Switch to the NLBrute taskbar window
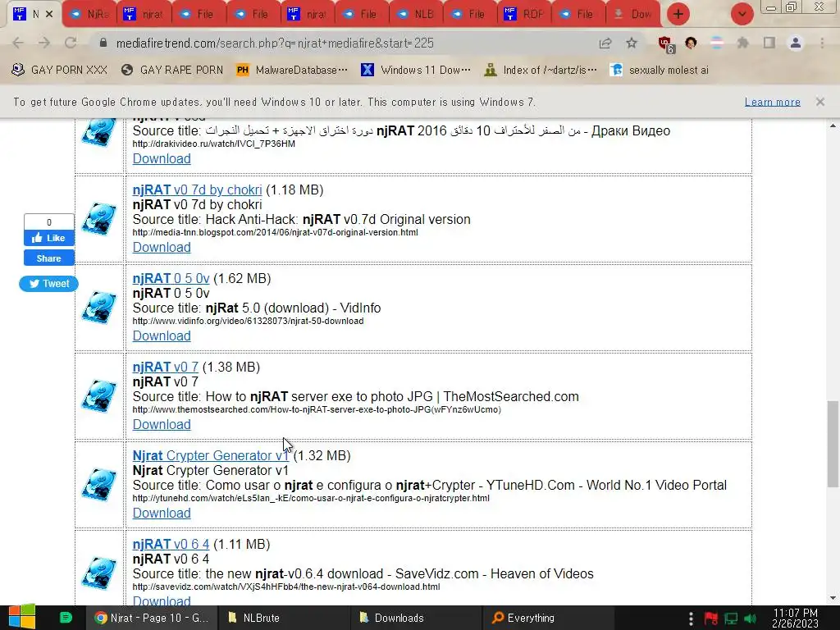 (284, 618)
